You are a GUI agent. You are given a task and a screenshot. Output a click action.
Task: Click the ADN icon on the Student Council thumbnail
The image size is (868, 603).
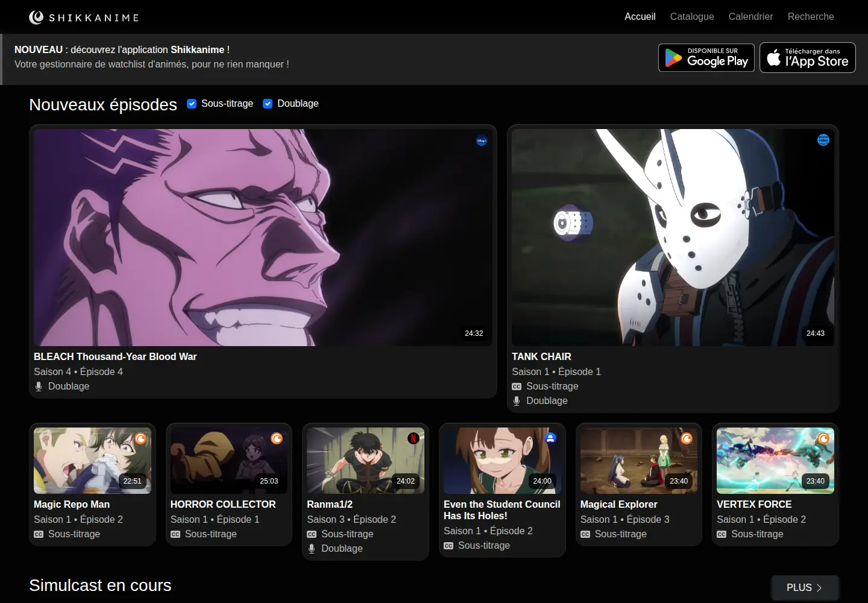(x=550, y=438)
